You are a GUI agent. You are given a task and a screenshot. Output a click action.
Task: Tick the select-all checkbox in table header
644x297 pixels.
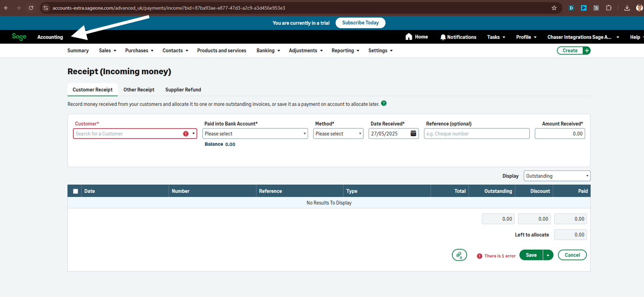(x=75, y=191)
